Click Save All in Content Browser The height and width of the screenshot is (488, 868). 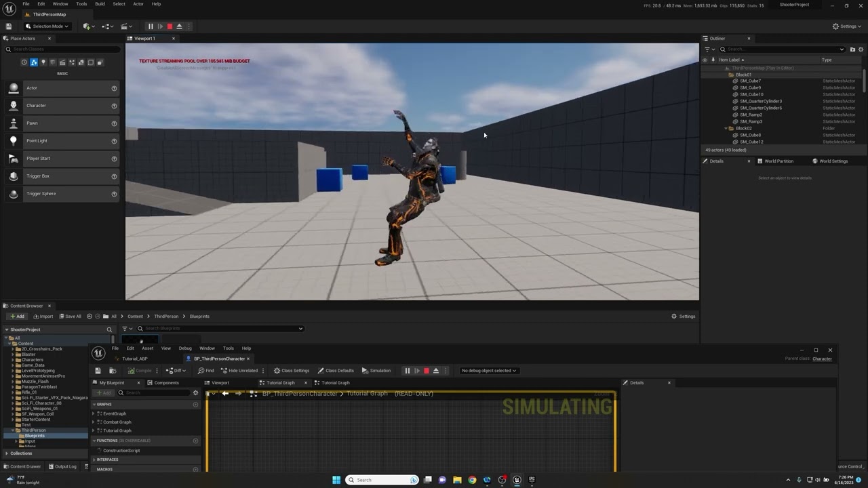coord(70,317)
